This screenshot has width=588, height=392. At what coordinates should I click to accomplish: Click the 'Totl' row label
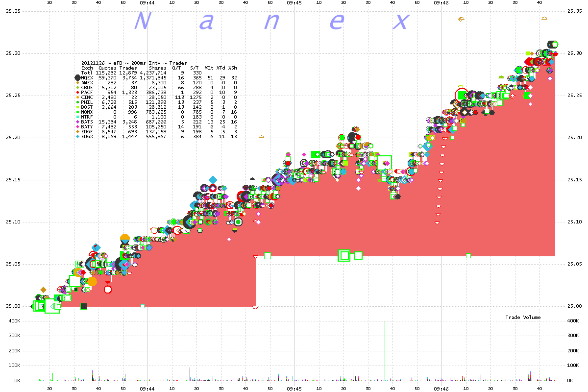click(x=87, y=73)
